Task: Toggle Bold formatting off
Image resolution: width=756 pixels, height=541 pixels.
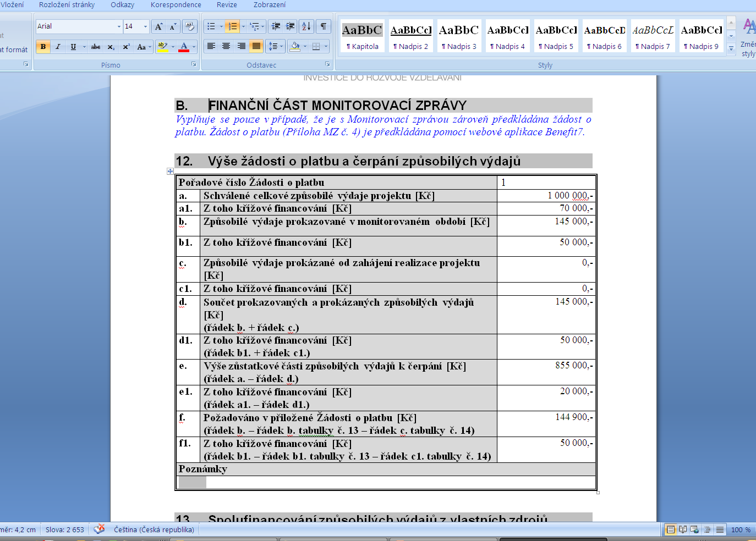Action: pyautogui.click(x=43, y=47)
